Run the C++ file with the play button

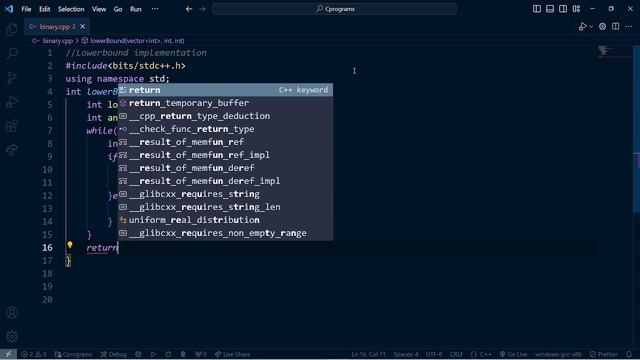pyautogui.click(x=582, y=27)
